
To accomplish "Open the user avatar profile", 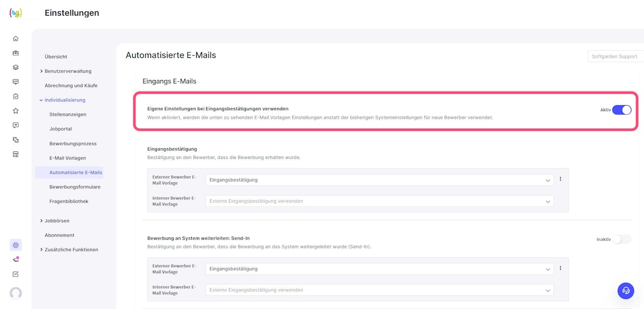I will (x=16, y=293).
